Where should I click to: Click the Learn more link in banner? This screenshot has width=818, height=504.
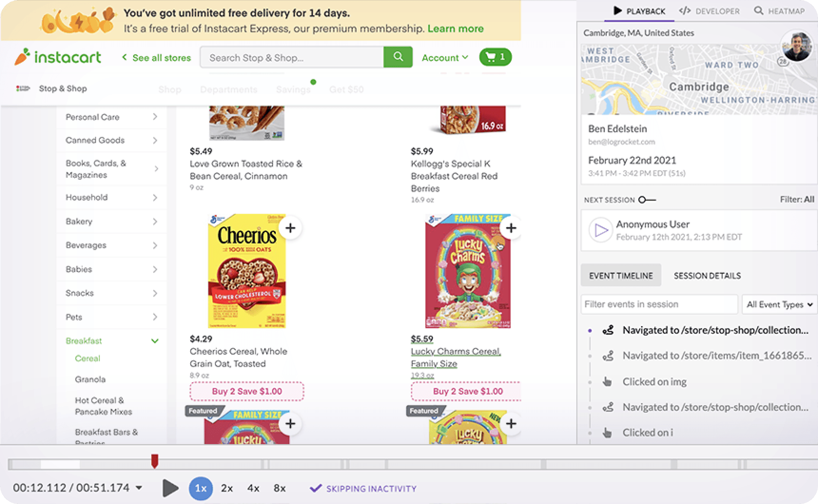click(x=455, y=29)
